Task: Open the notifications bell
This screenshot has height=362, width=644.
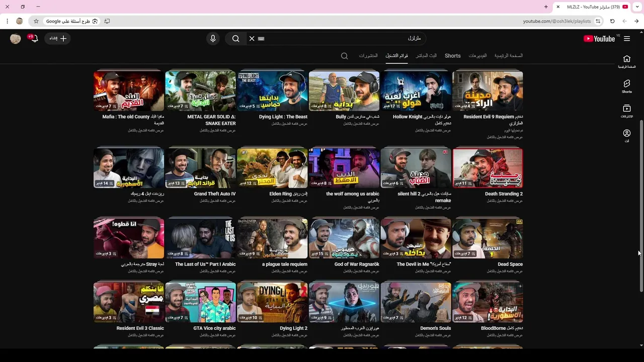Action: (34, 38)
